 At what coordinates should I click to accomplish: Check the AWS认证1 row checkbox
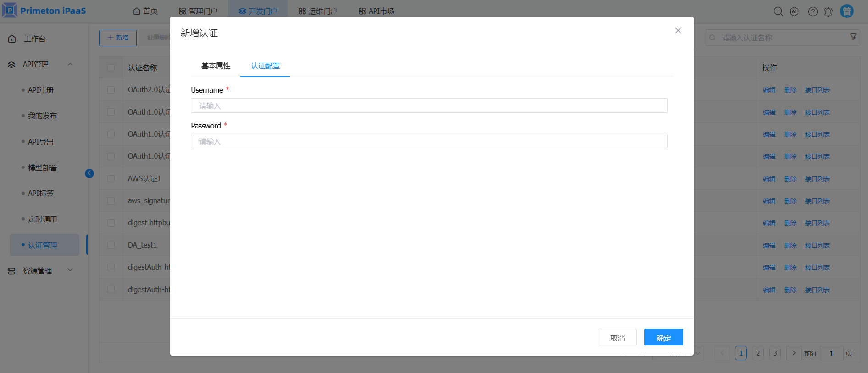[111, 179]
